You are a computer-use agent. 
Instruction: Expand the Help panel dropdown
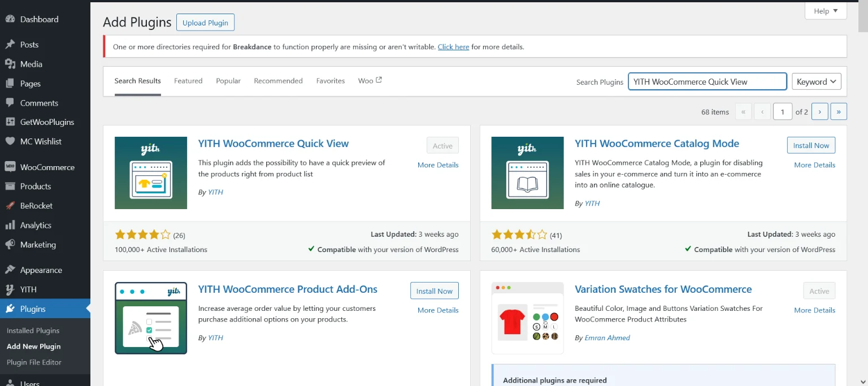point(826,11)
